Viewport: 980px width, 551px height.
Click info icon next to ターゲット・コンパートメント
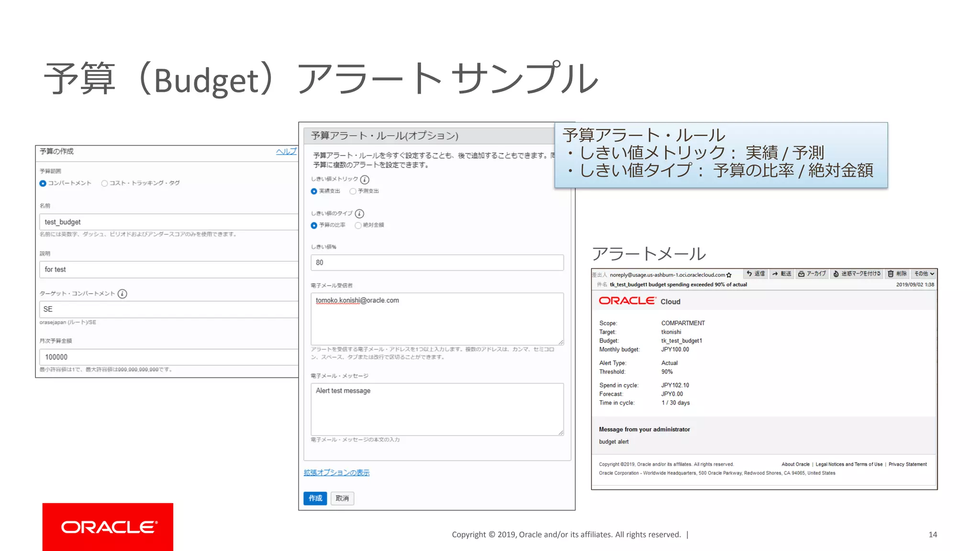coord(122,294)
